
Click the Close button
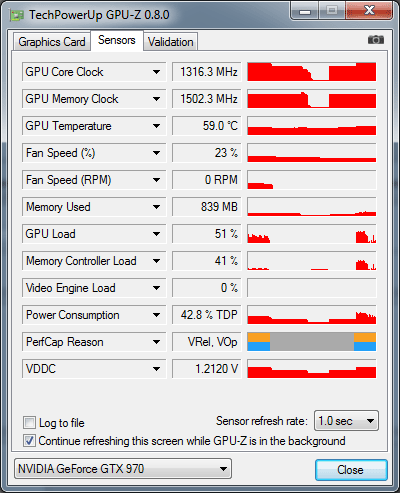351,470
